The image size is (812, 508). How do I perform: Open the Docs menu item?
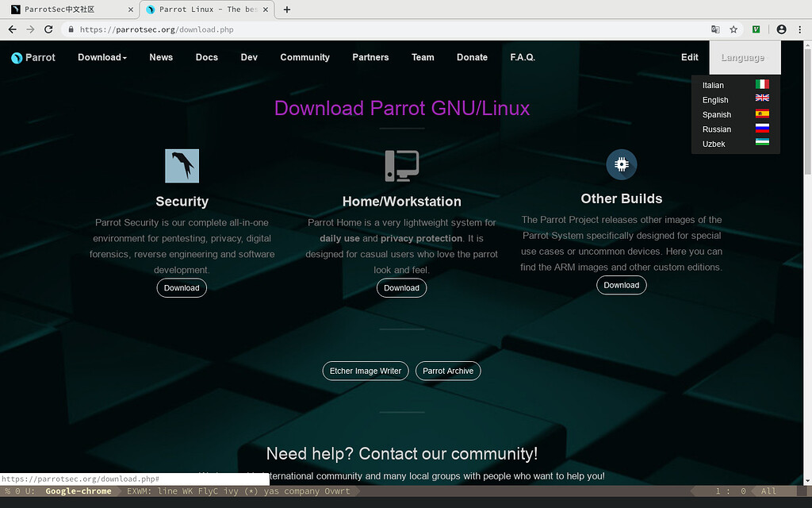click(x=206, y=57)
